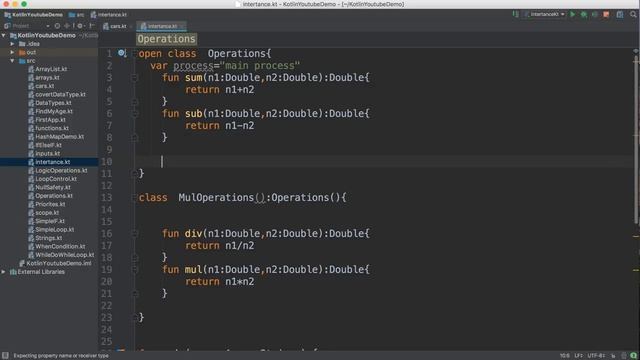640x360 pixels.
Task: Open FindMyAge.kt file
Action: click(50, 111)
